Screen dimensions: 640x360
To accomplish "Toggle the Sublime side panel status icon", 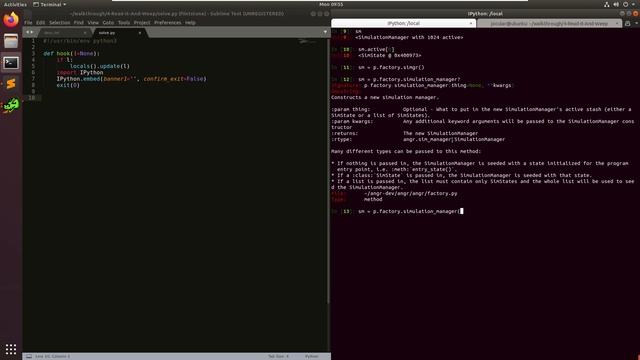I will tap(29, 356).
